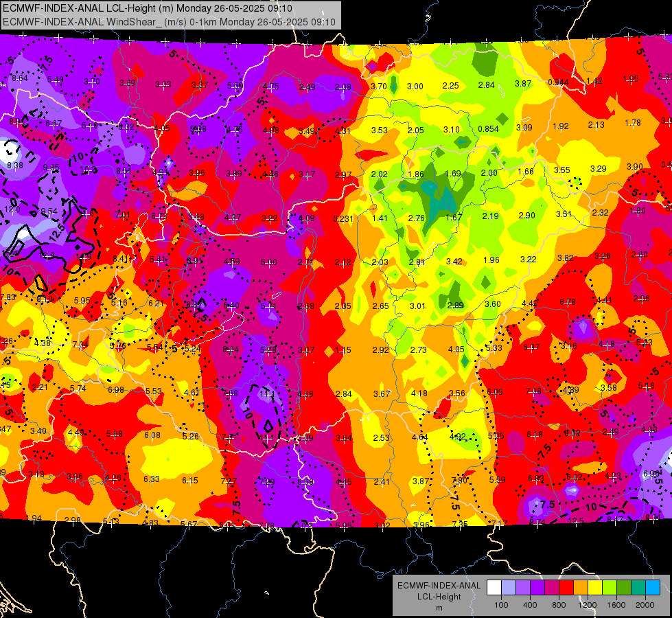Image resolution: width=672 pixels, height=618 pixels.
Task: Click the 1.67 value on the map
Action: [454, 217]
